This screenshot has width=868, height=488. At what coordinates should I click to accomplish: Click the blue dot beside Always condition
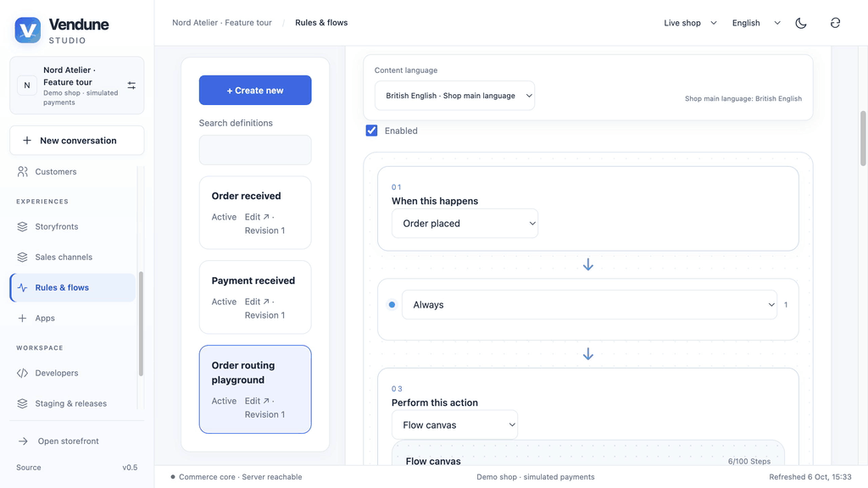(392, 304)
